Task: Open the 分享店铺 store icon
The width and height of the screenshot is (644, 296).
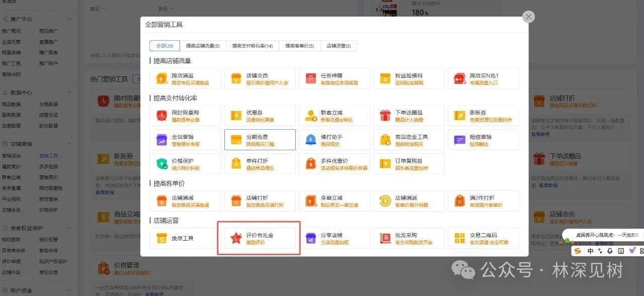Action: 310,238
